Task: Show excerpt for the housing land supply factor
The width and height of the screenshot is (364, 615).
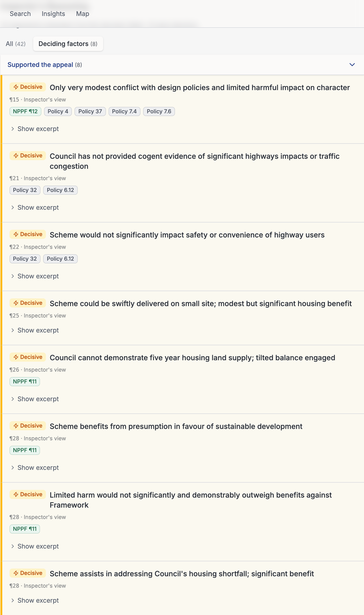Action: pyautogui.click(x=35, y=399)
